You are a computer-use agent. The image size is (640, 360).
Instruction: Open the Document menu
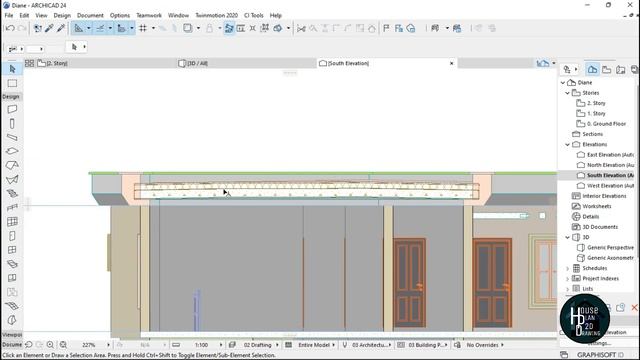[x=90, y=15]
